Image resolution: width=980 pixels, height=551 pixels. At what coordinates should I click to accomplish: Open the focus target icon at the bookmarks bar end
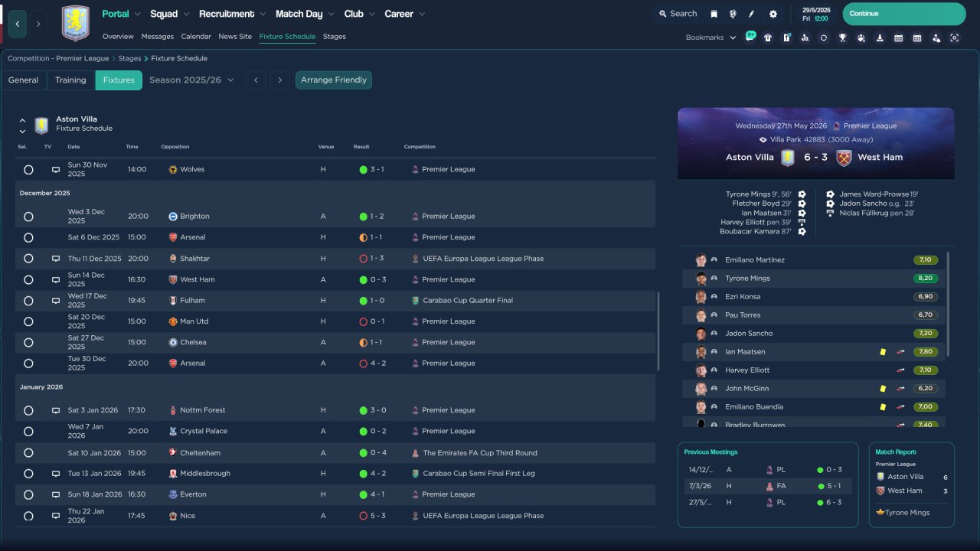click(x=955, y=37)
